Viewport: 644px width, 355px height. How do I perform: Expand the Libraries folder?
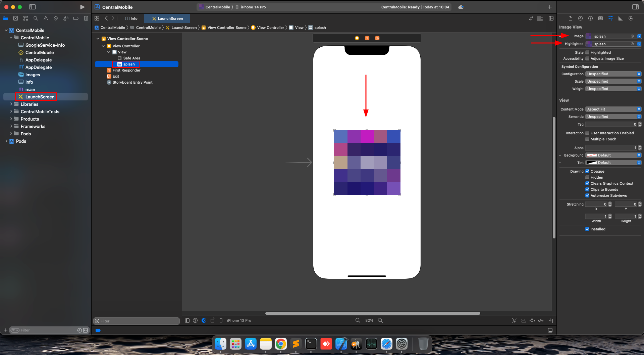point(11,104)
